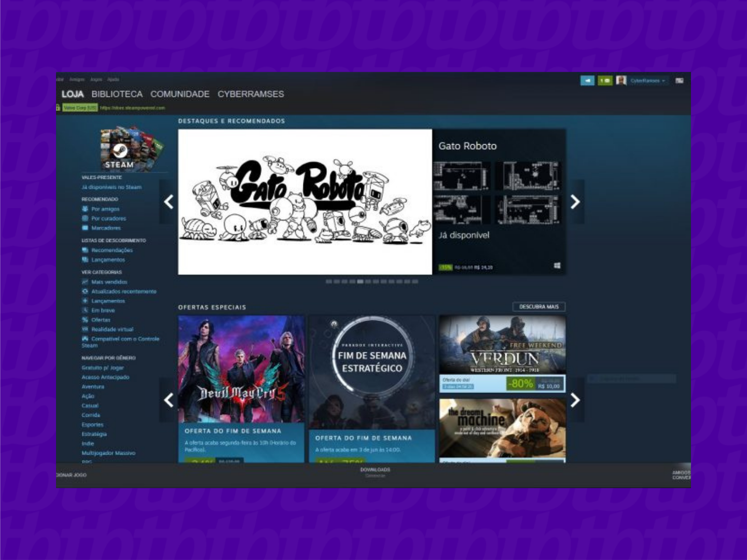Screen dimensions: 747x560
Task: Open the Jogos menu
Action: point(96,79)
